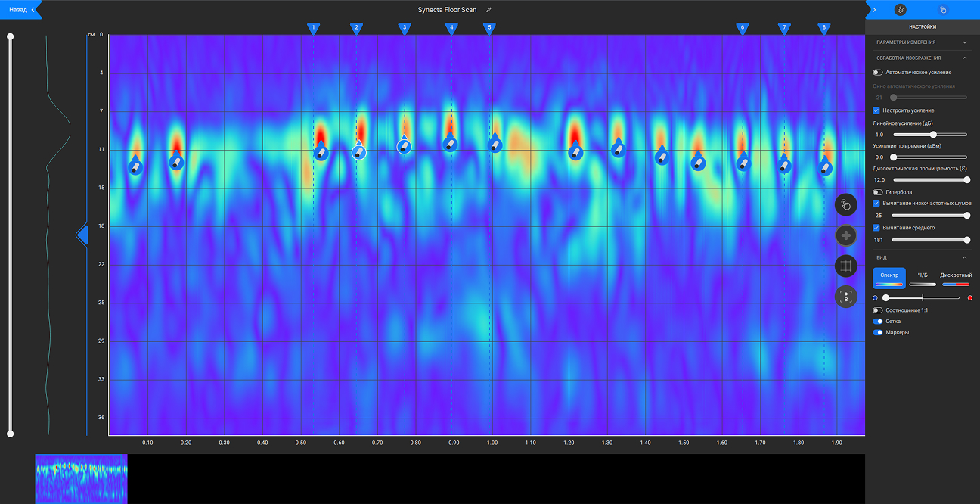Click the Линейное усиление slider handle
The width and height of the screenshot is (980, 504).
(934, 135)
